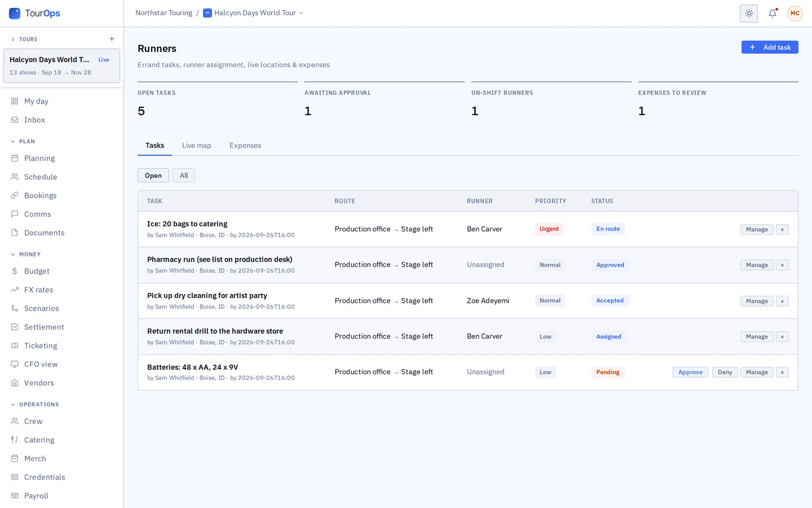812x508 pixels.
Task: Deny the Batteries task
Action: coord(725,372)
